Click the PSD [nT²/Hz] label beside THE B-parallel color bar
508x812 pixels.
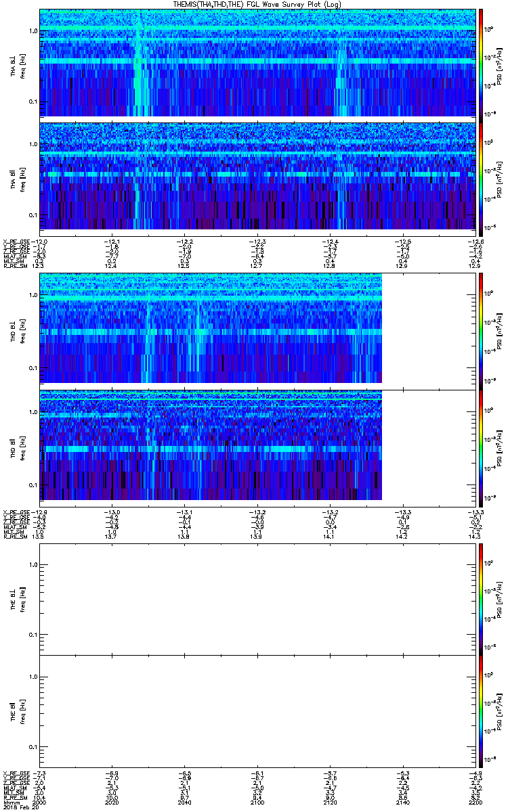coord(500,710)
